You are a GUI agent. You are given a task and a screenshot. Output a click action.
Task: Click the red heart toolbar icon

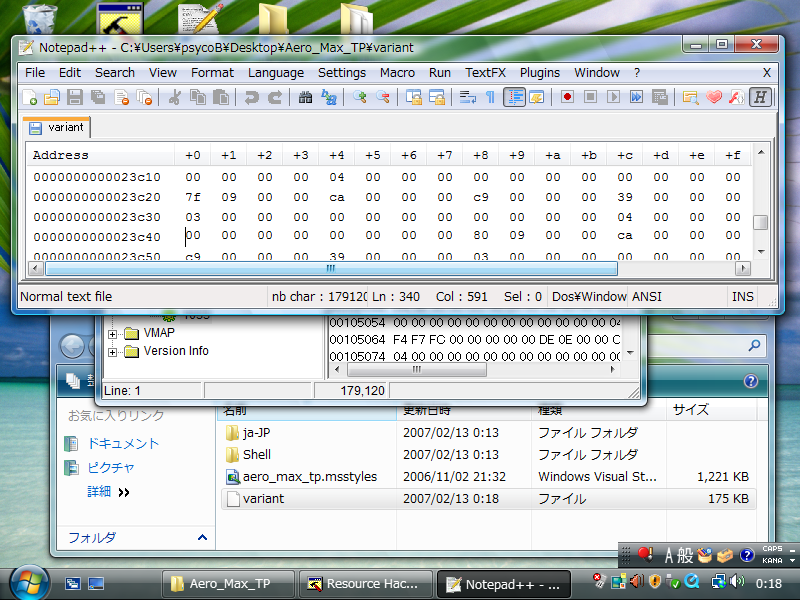pyautogui.click(x=714, y=97)
